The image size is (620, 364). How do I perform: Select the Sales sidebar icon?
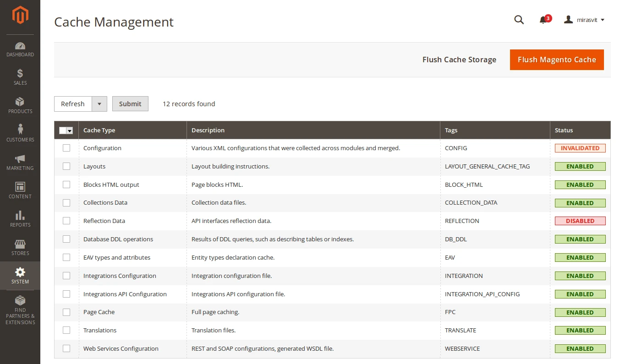[x=20, y=76]
